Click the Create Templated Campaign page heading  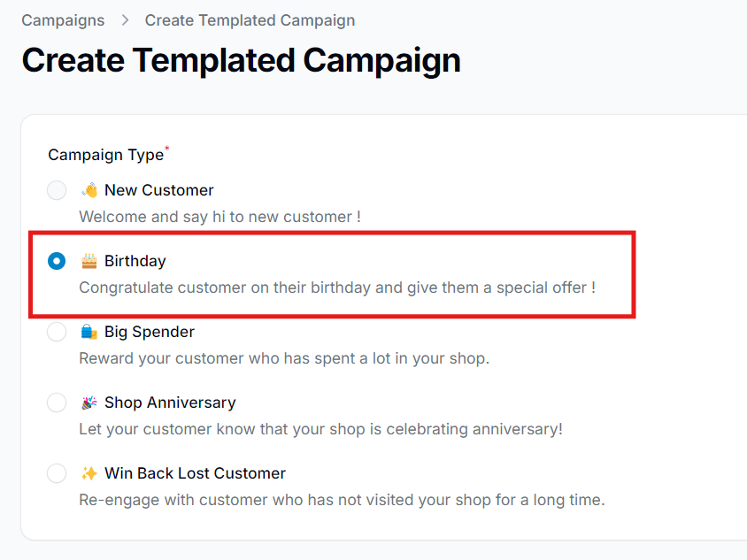[x=241, y=60]
